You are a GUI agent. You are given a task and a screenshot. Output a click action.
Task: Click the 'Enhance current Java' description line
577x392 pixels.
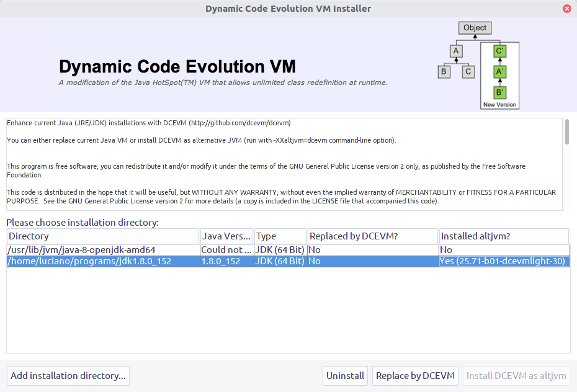(150, 123)
